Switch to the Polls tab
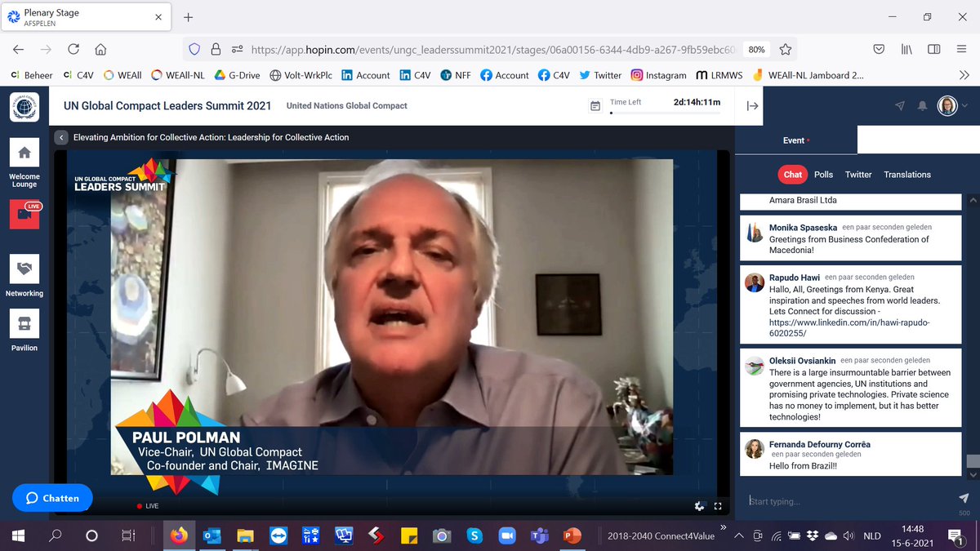 click(823, 174)
